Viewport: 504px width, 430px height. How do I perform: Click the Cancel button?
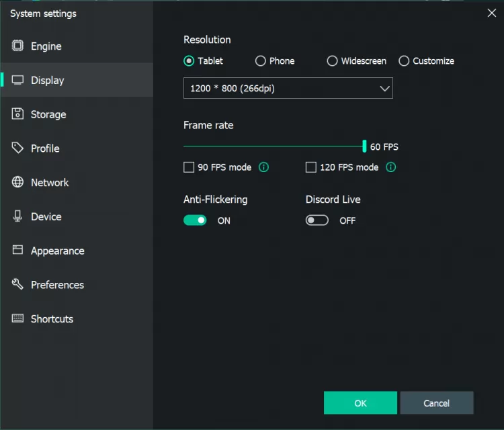pos(436,403)
